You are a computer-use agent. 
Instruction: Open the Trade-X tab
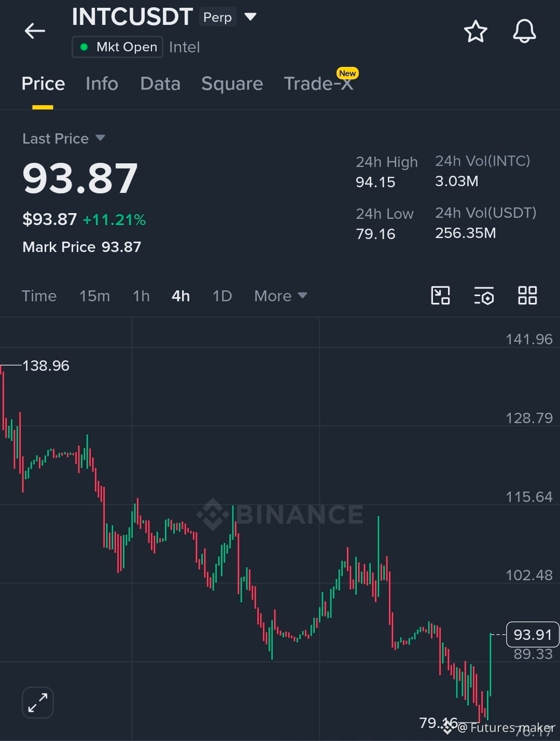tap(319, 83)
